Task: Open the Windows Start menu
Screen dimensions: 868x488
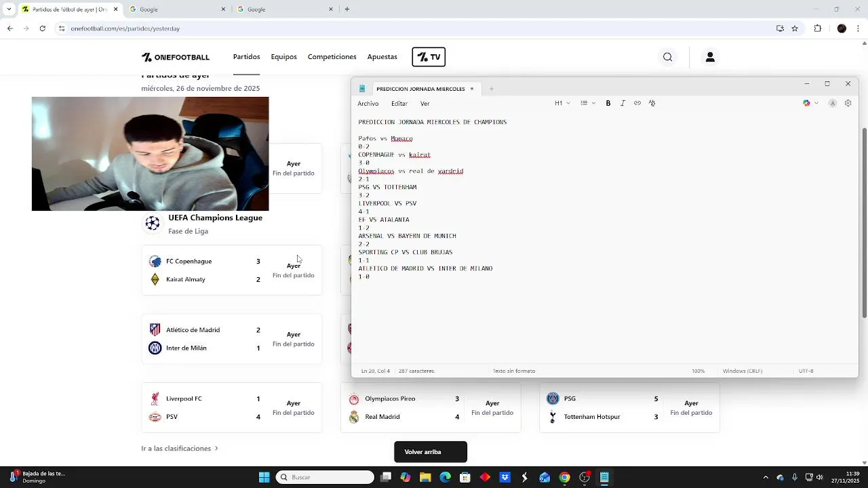Action: pyautogui.click(x=264, y=477)
